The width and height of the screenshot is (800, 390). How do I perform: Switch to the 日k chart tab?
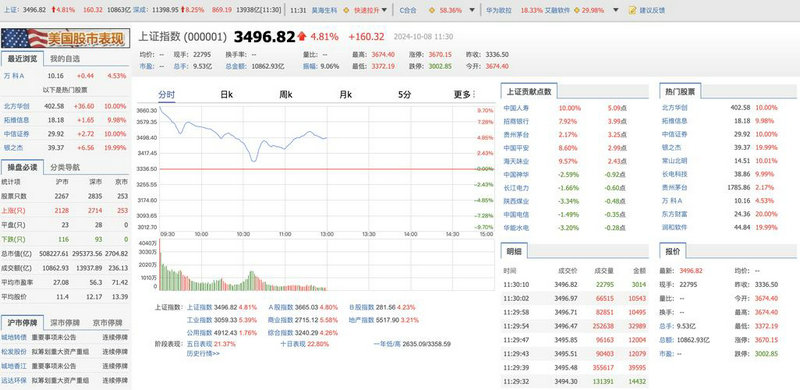pos(227,94)
